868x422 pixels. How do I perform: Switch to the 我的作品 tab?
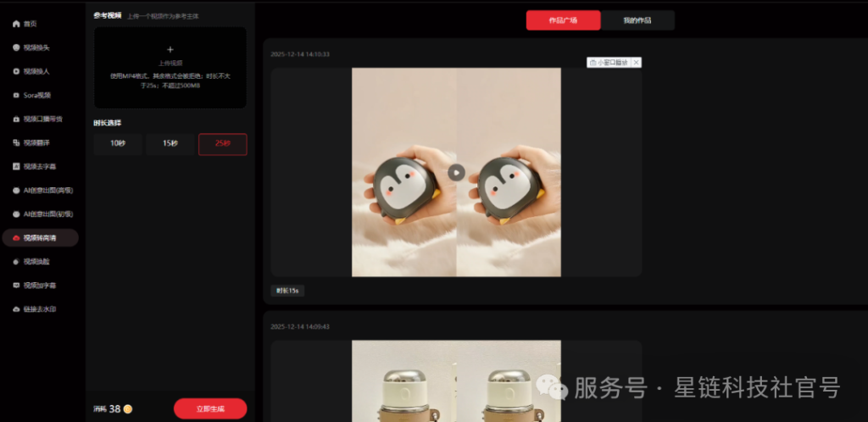(637, 20)
